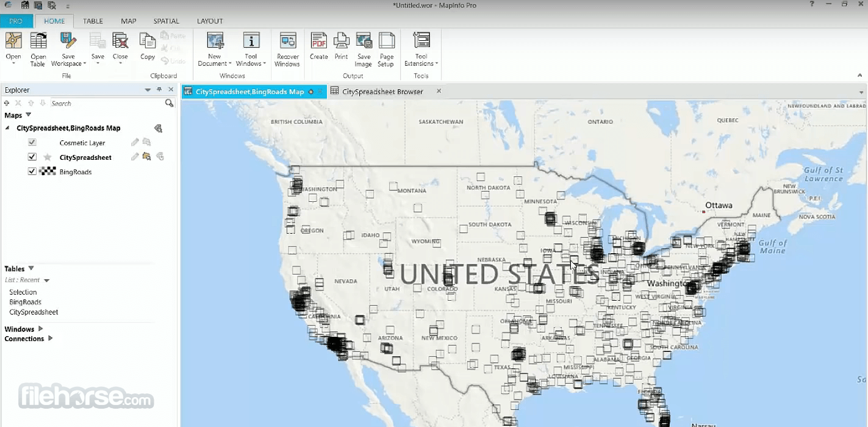868x427 pixels.
Task: Click the search magnifier icon in Explorer
Action: (169, 103)
